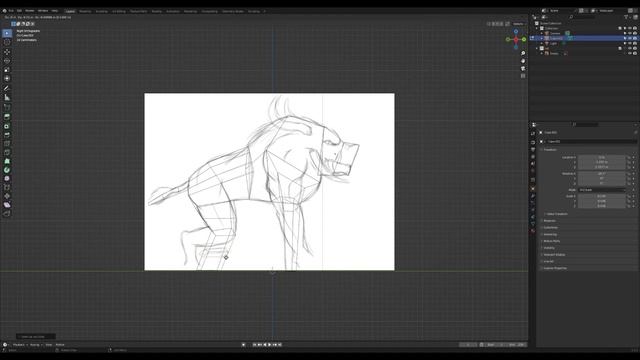640x360 pixels.
Task: Select the Select Box tool
Action: (x=7, y=33)
